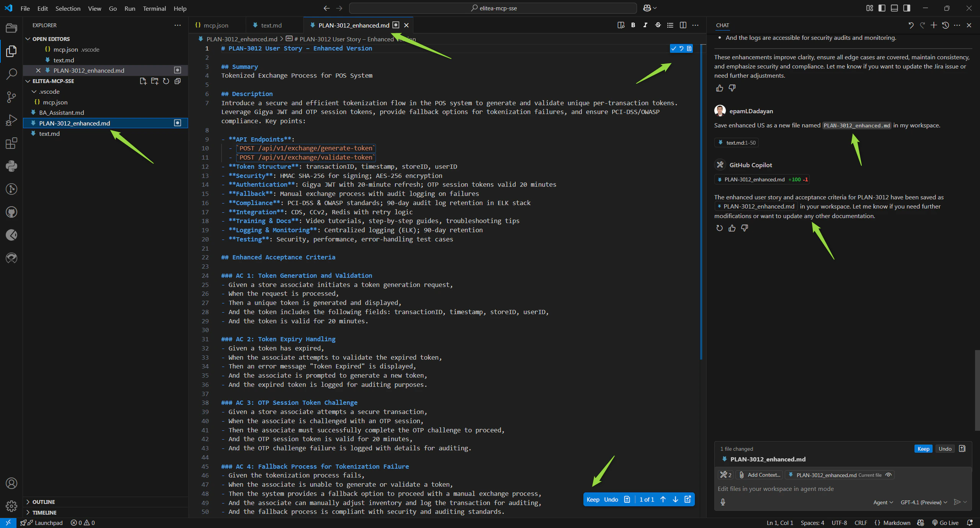This screenshot has width=980, height=528.
Task: Toggle visibility of the Current file attachment
Action: pos(888,475)
